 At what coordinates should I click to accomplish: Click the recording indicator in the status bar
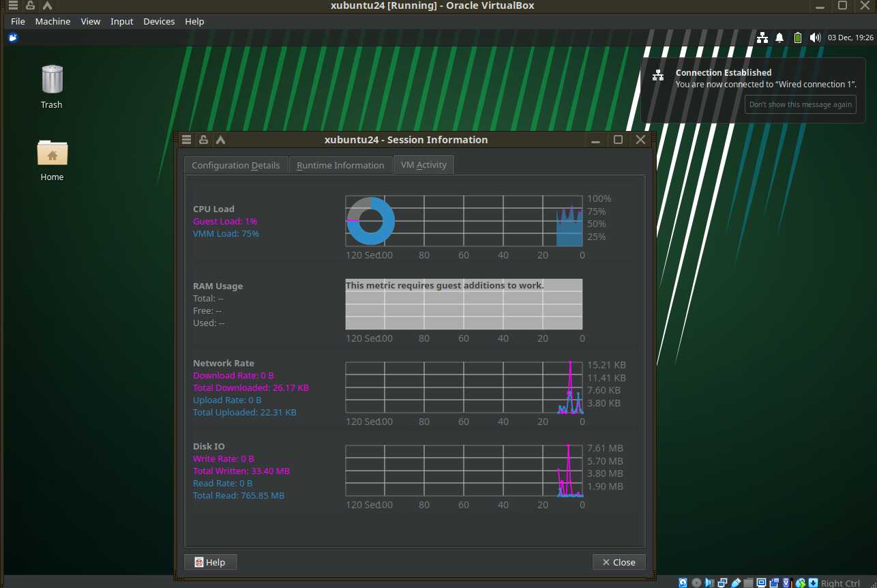click(775, 583)
